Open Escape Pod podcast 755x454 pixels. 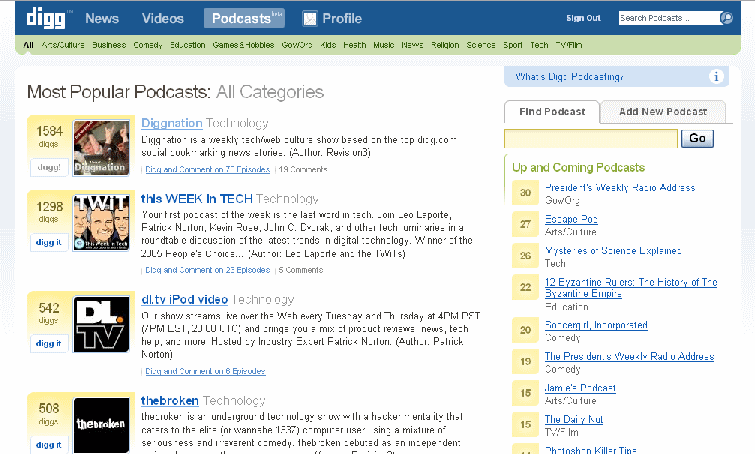tap(571, 220)
